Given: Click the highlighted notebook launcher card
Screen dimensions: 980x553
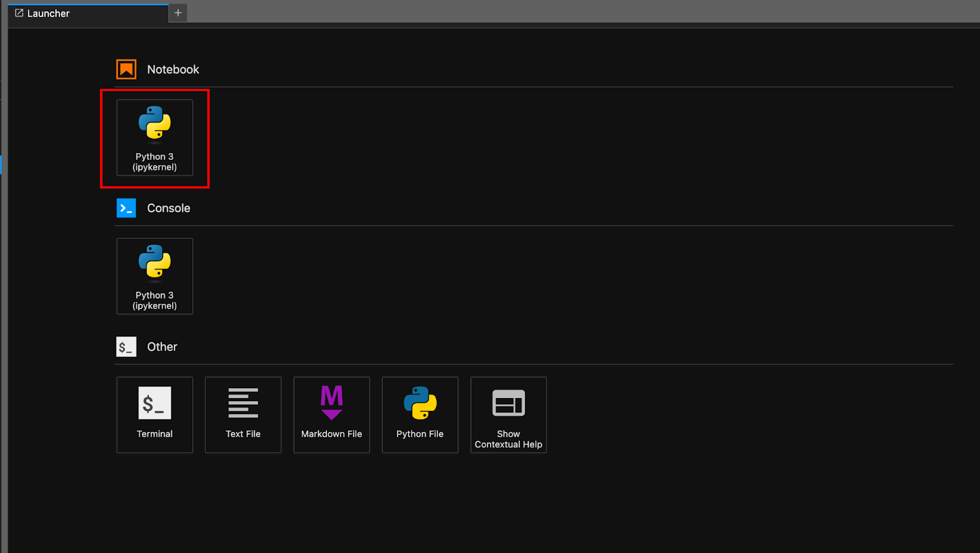Looking at the screenshot, I should tap(154, 138).
